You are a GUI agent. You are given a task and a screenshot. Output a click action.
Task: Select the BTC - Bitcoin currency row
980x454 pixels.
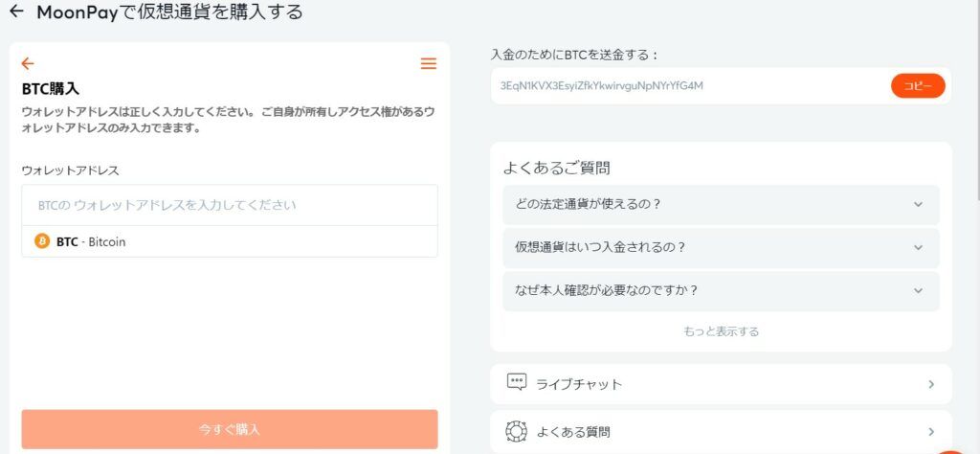[x=230, y=241]
